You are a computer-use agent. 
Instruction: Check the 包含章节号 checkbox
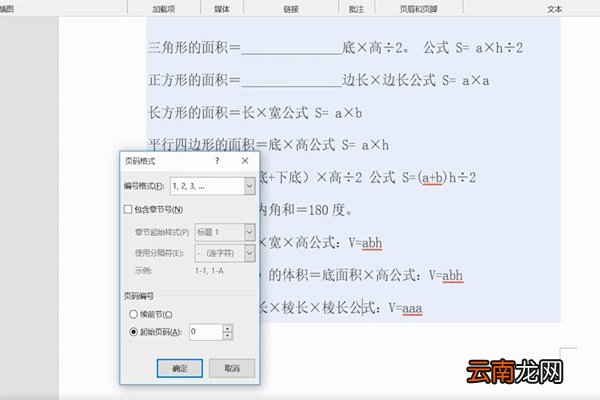click(128, 209)
